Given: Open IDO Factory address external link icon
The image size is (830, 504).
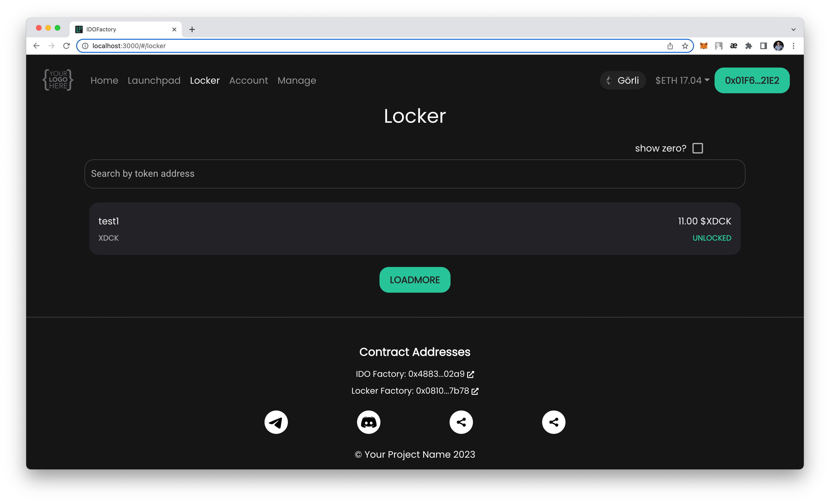Looking at the screenshot, I should [x=471, y=374].
